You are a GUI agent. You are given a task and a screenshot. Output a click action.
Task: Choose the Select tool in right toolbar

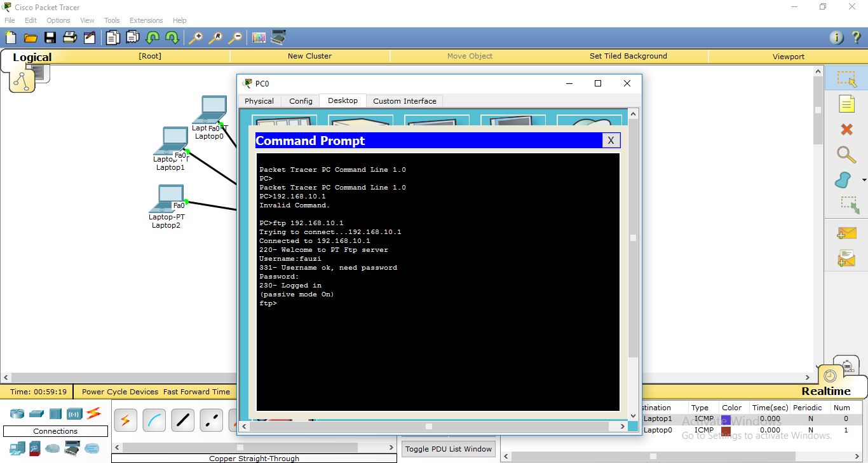coord(846,79)
